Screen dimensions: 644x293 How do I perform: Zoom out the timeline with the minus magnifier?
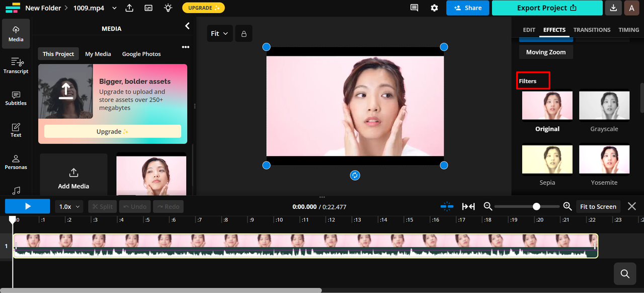(x=488, y=206)
